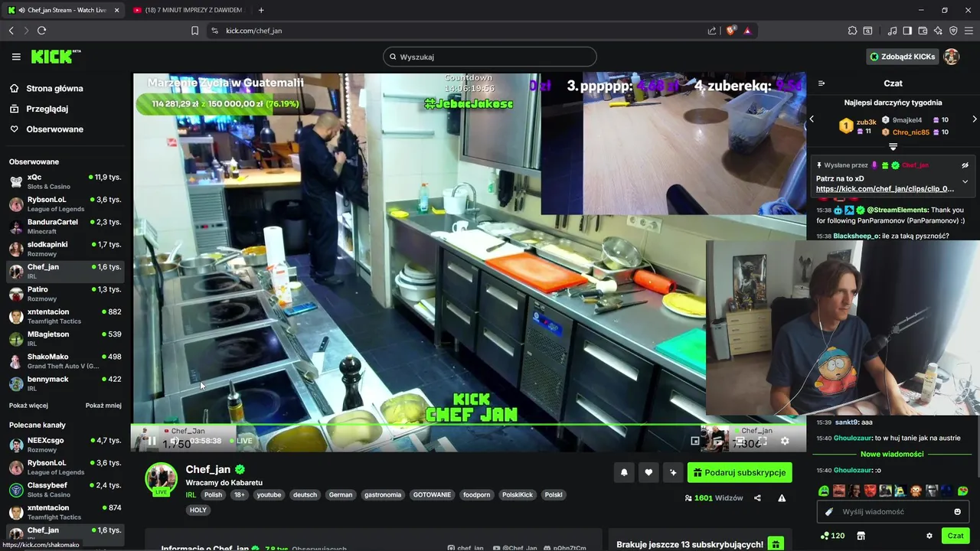This screenshot has width=980, height=551.
Task: Open the emoji picker in chat input
Action: pos(958,512)
